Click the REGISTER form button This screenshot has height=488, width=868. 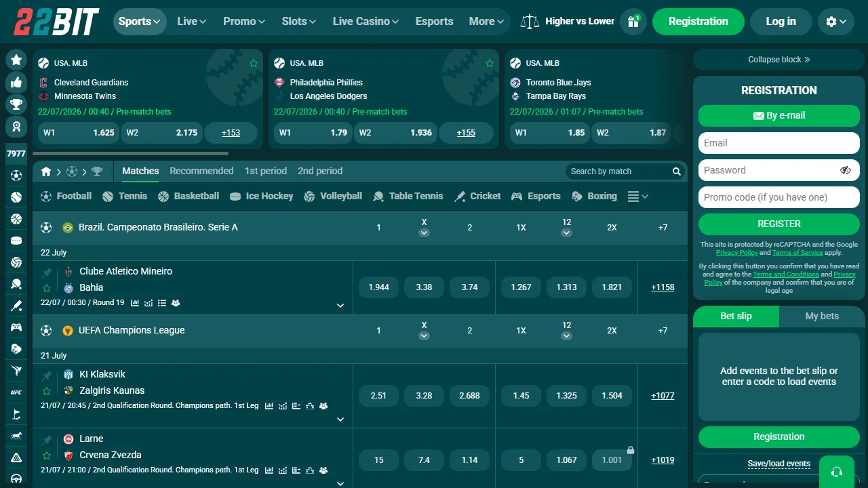(x=779, y=224)
